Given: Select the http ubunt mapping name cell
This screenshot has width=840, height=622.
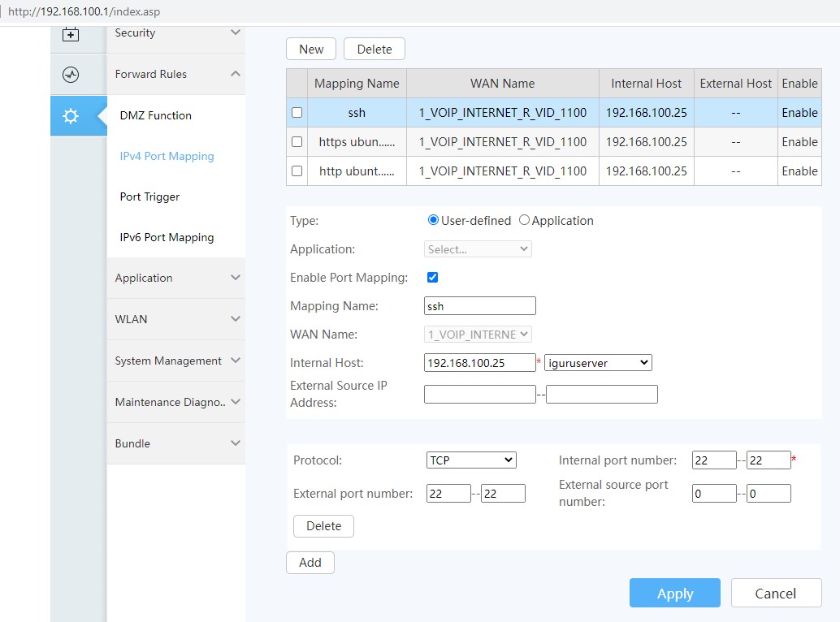Looking at the screenshot, I should [357, 171].
